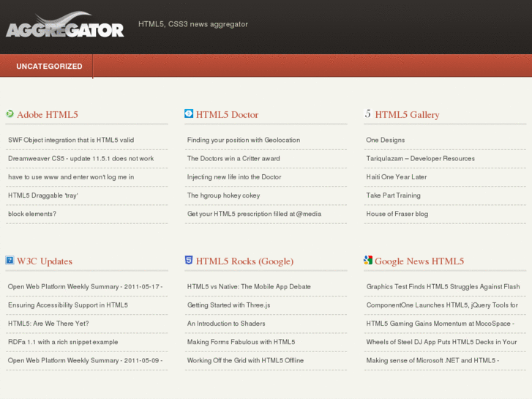Open 'HTML5: Are We There Yet?'

(x=48, y=324)
